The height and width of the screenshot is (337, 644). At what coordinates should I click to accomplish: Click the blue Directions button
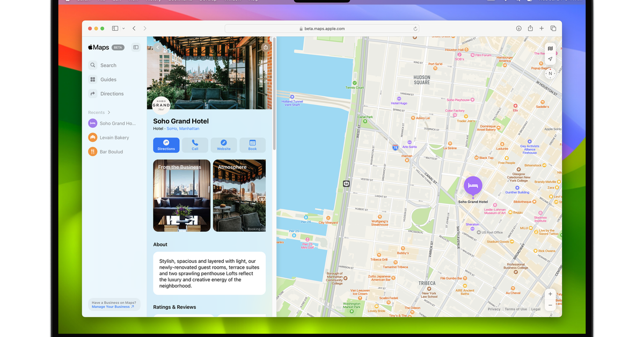point(166,145)
